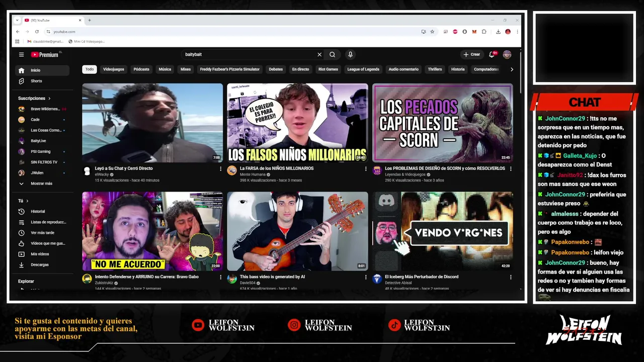This screenshot has height=362, width=644.
Task: Open Descargas in the sidebar
Action: (42, 264)
